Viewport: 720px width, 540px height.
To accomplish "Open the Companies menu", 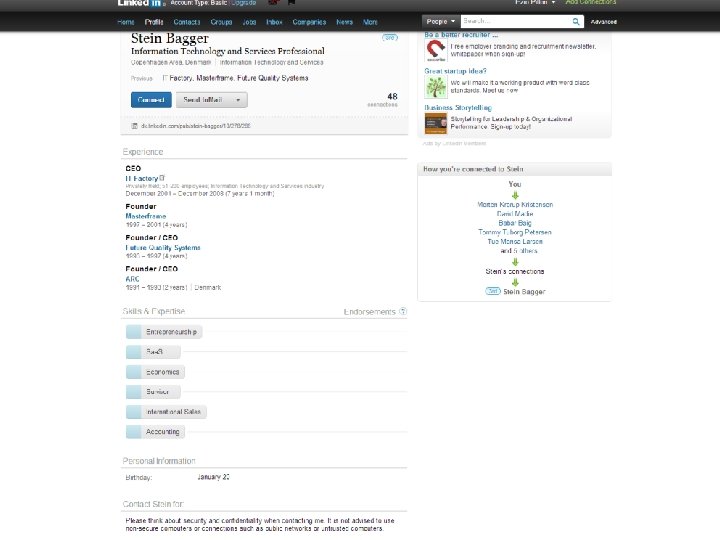I will [x=309, y=22].
